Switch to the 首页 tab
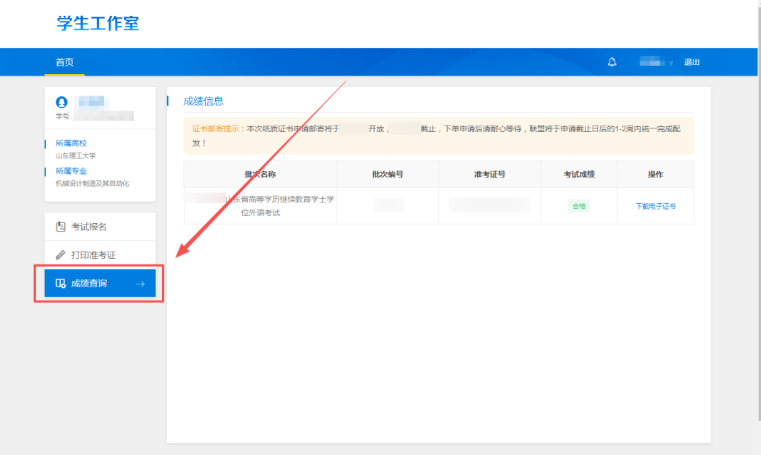The height and width of the screenshot is (455, 761). tap(65, 62)
